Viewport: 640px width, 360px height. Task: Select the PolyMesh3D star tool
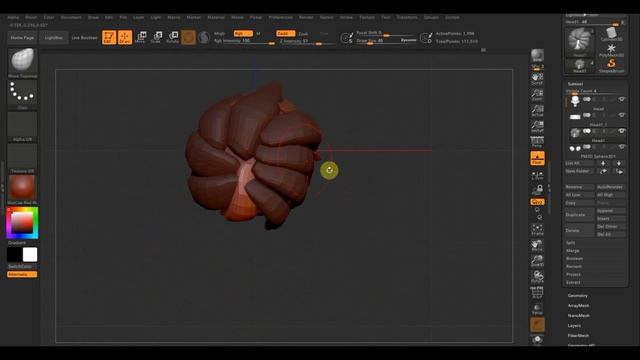(611, 50)
